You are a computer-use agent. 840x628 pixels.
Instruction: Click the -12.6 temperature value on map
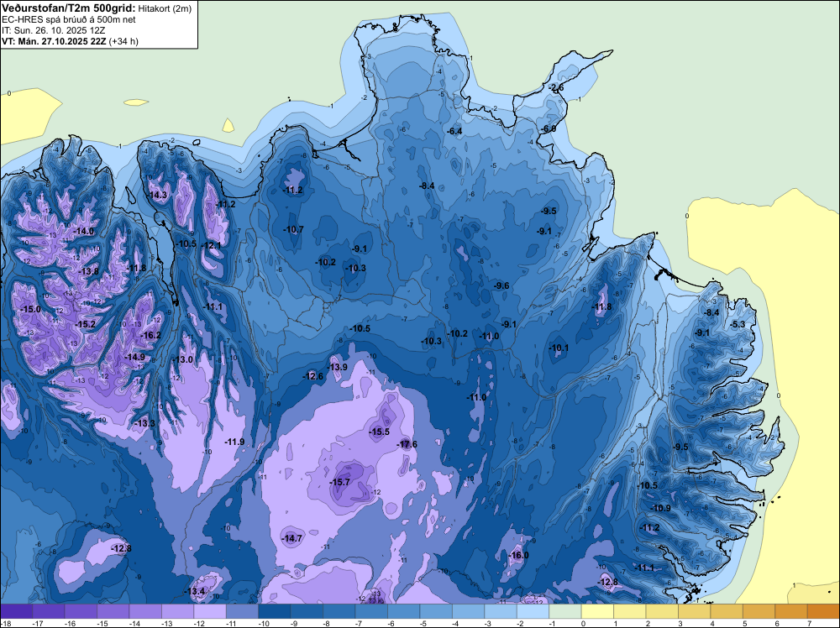tap(312, 376)
